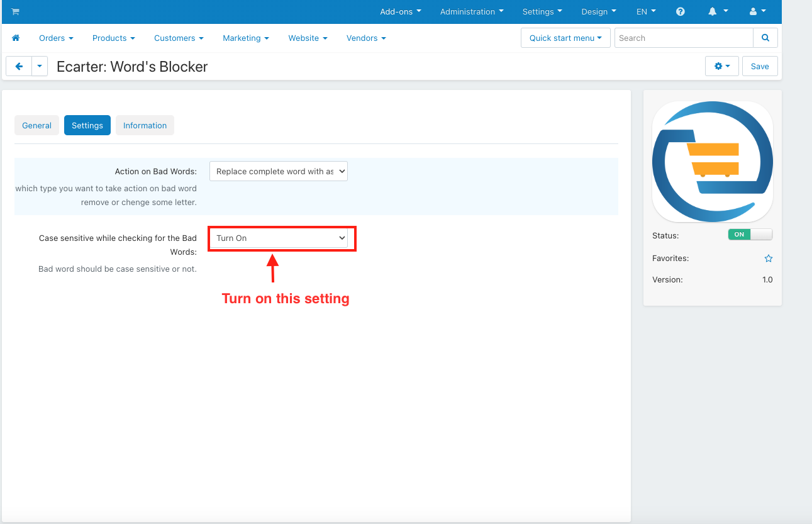Viewport: 812px width, 524px height.
Task: Open the Add-ons top menu
Action: click(x=401, y=11)
